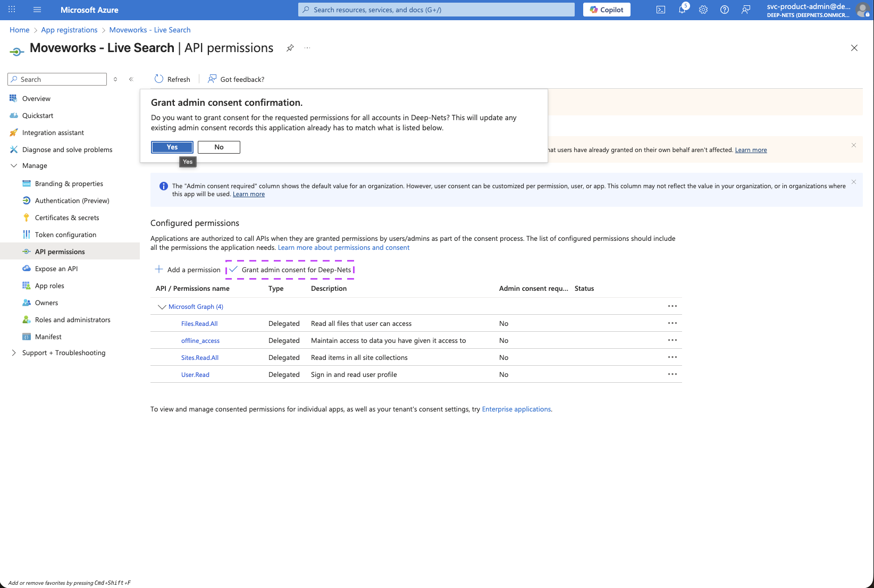
Task: Open the Help question mark icon
Action: coord(725,10)
